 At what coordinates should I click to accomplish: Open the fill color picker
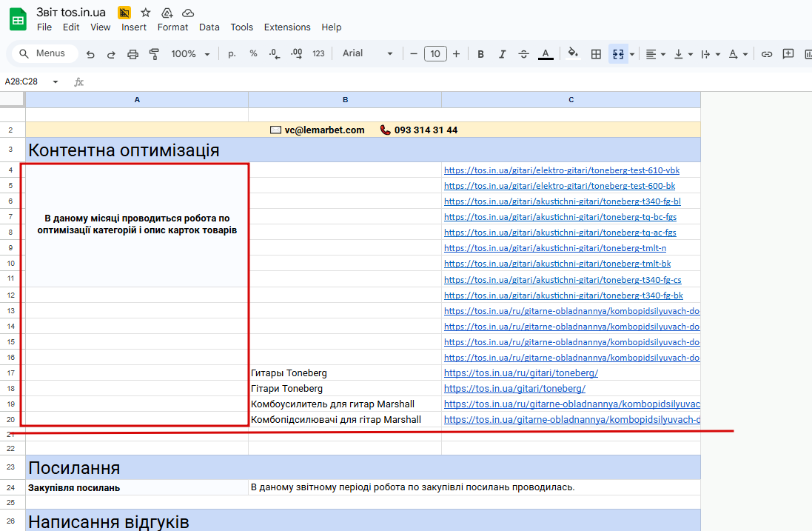tap(572, 54)
